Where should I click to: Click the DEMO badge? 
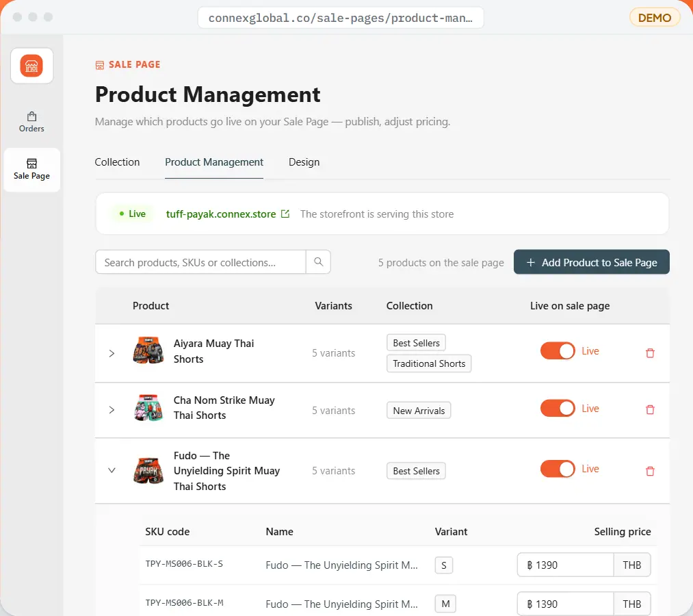[655, 18]
